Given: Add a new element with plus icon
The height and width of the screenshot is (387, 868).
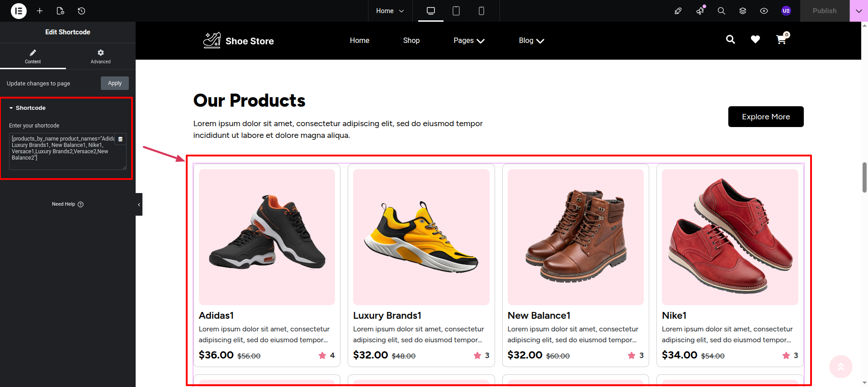Looking at the screenshot, I should 40,11.
